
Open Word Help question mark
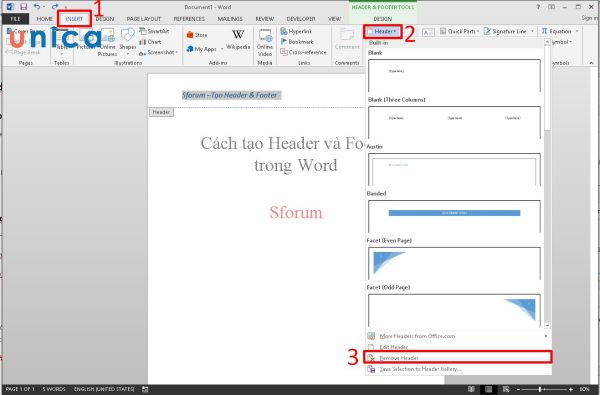pos(538,7)
